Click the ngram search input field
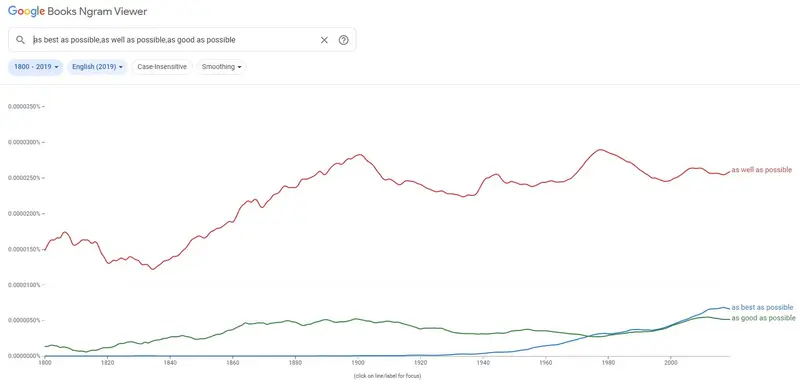Viewport: 800px width, 385px height. click(173, 40)
